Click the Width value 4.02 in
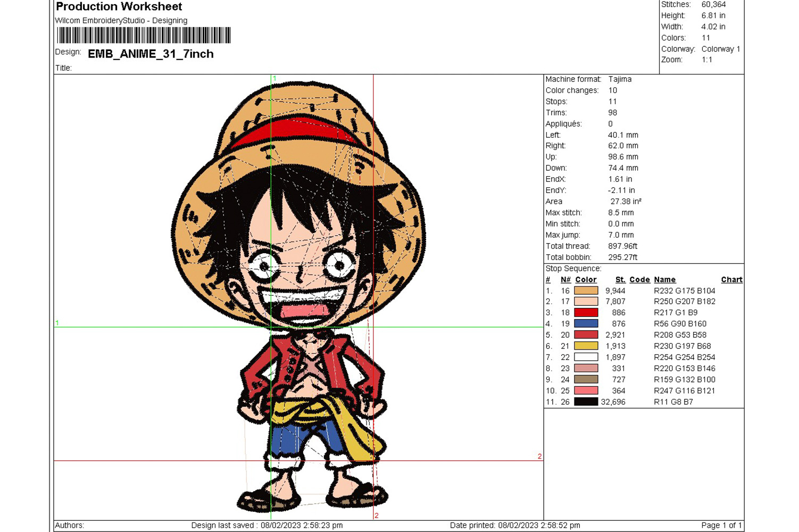 click(713, 27)
